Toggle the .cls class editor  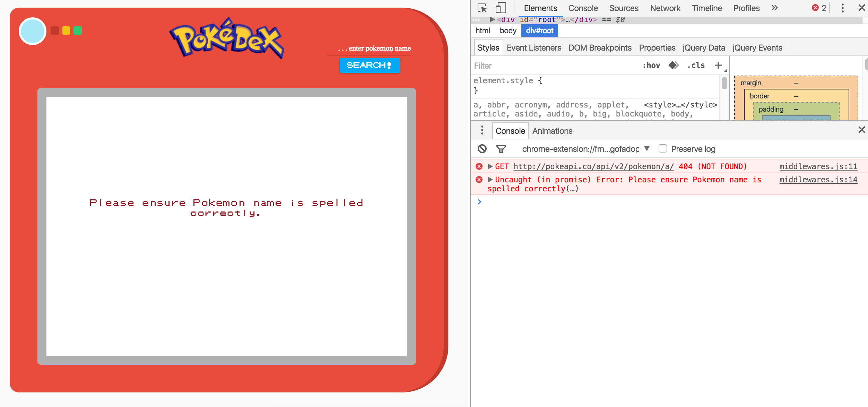[x=695, y=65]
